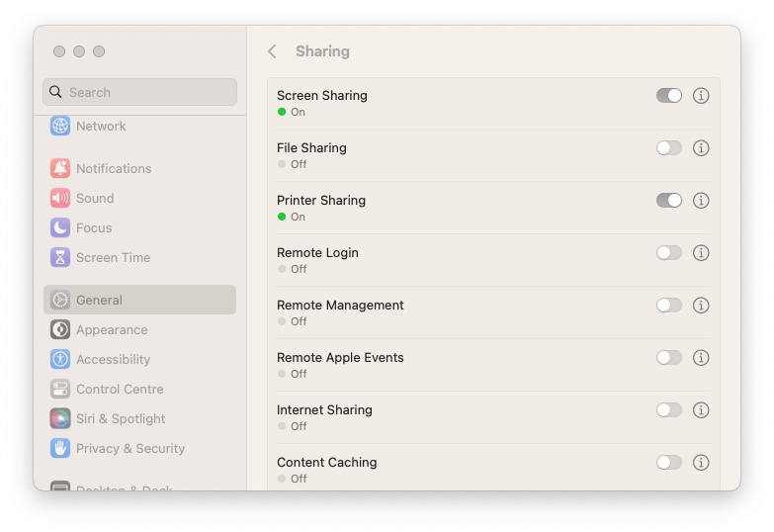Open info for Content Caching
This screenshot has height=532, width=774.
point(701,462)
